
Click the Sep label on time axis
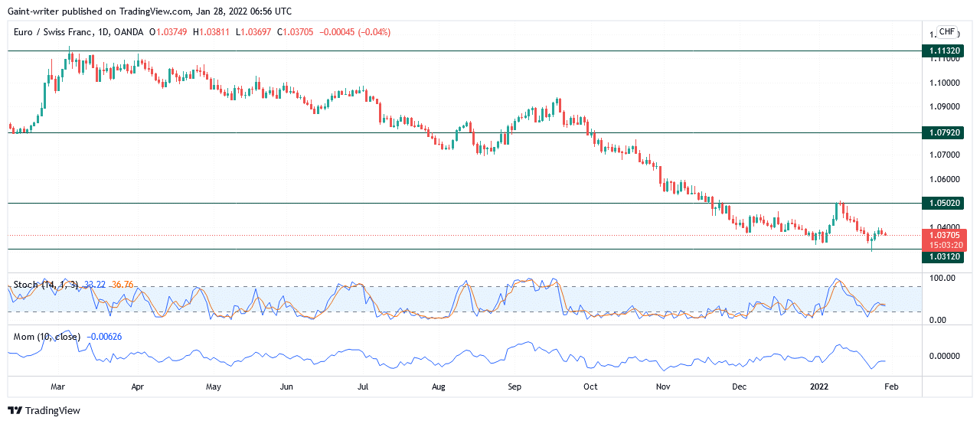pos(514,387)
